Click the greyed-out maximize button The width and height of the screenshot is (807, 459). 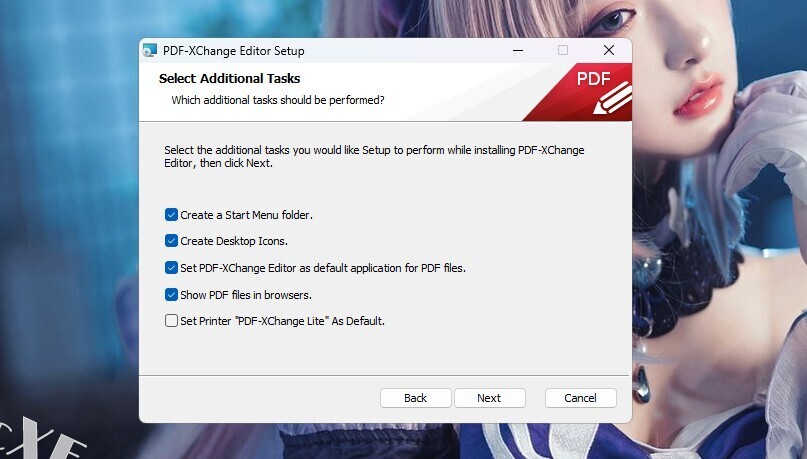pos(563,50)
